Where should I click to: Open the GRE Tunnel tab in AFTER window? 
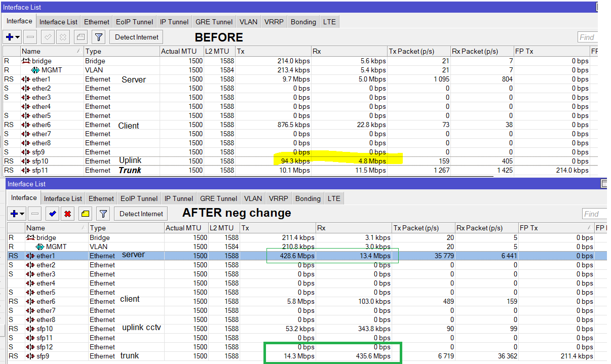(x=218, y=198)
